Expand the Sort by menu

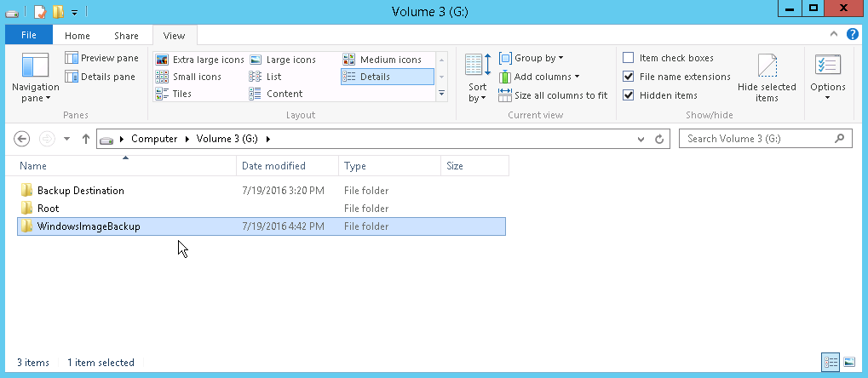(478, 78)
